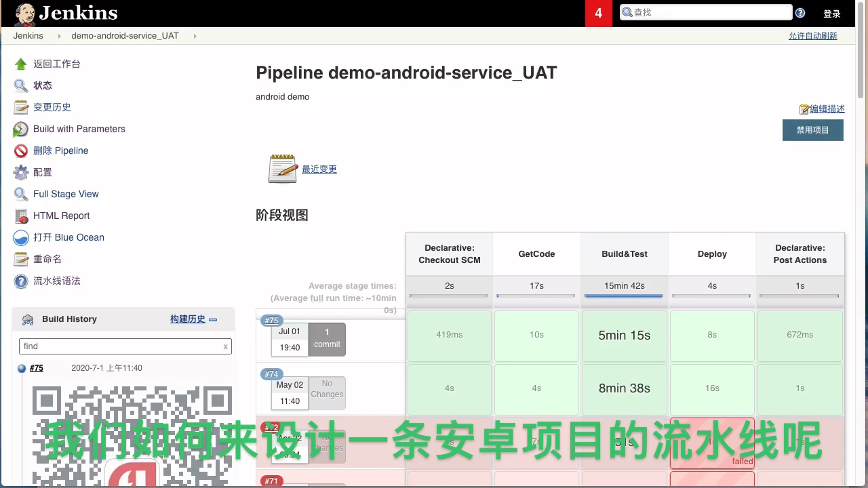This screenshot has width=868, height=488.
Task: Open the 构建历史 trend link
Action: pyautogui.click(x=188, y=319)
